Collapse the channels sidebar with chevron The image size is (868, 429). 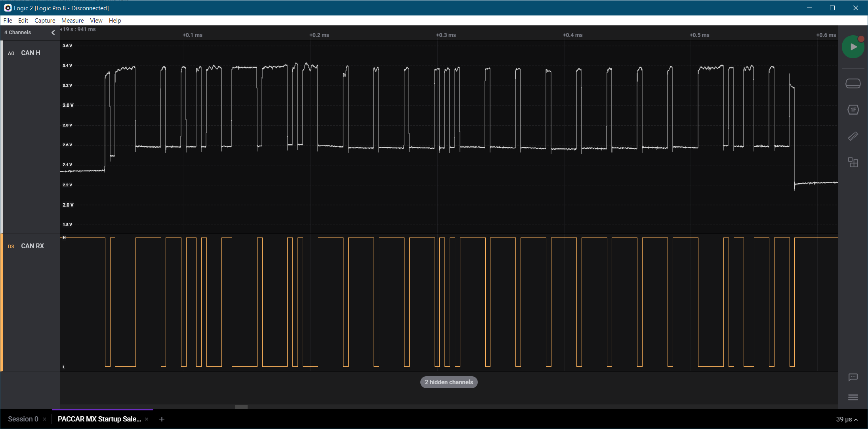[53, 33]
